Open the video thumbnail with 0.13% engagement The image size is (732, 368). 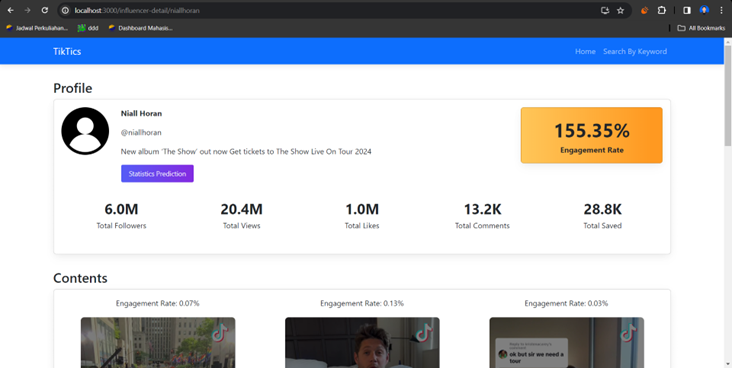click(362, 343)
